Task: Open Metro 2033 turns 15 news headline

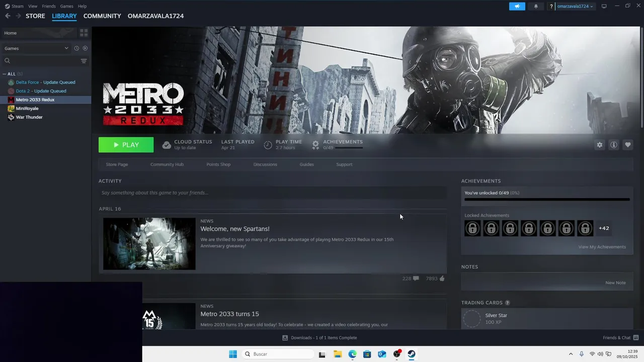Action: click(x=230, y=314)
